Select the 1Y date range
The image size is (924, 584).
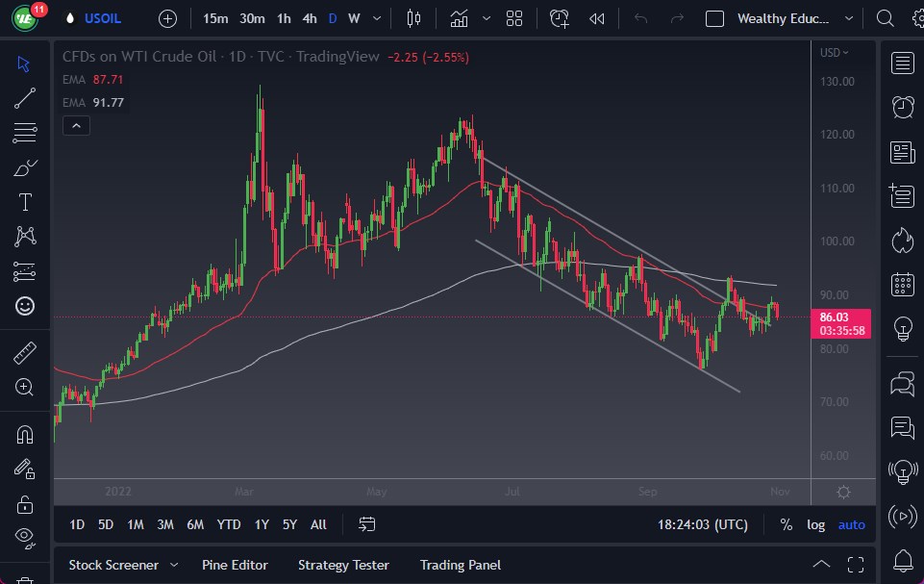pyautogui.click(x=261, y=524)
